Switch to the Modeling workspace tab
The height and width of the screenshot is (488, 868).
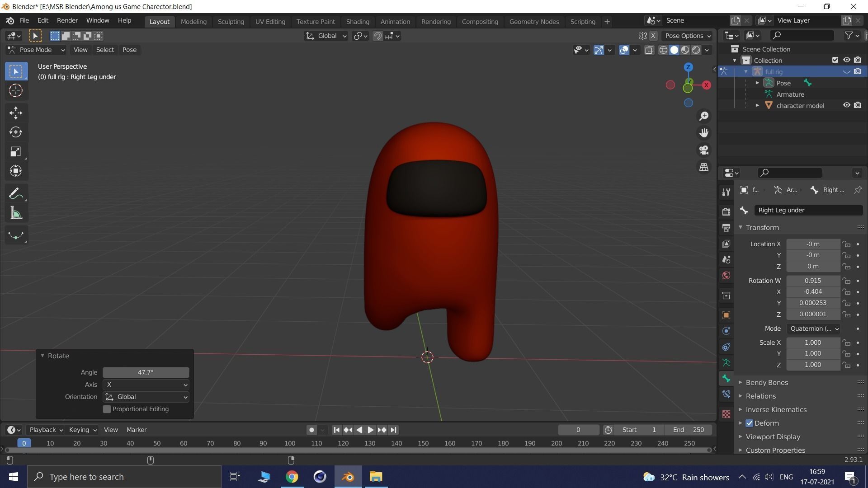coord(193,22)
